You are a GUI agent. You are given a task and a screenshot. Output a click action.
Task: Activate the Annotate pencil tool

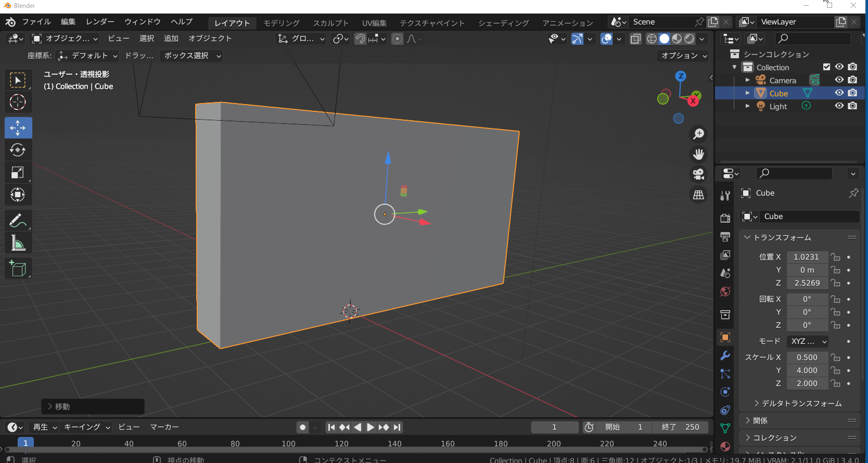(18, 221)
